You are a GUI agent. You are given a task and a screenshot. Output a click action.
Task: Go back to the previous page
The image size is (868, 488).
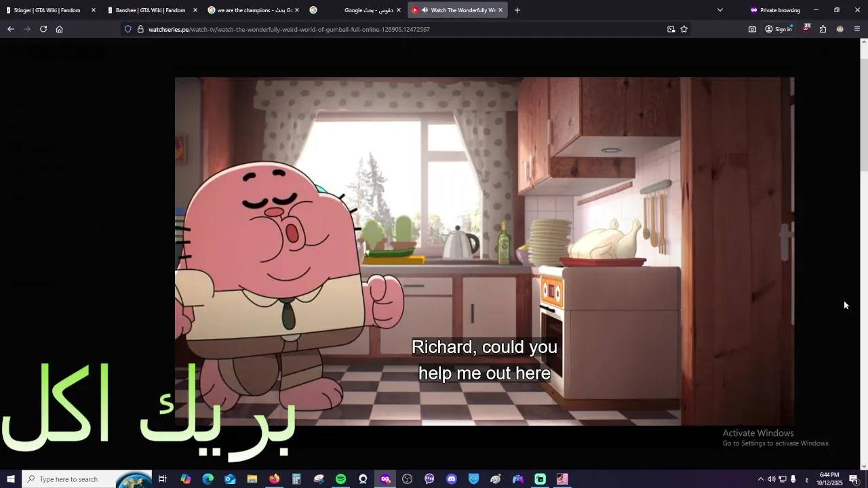[10, 29]
